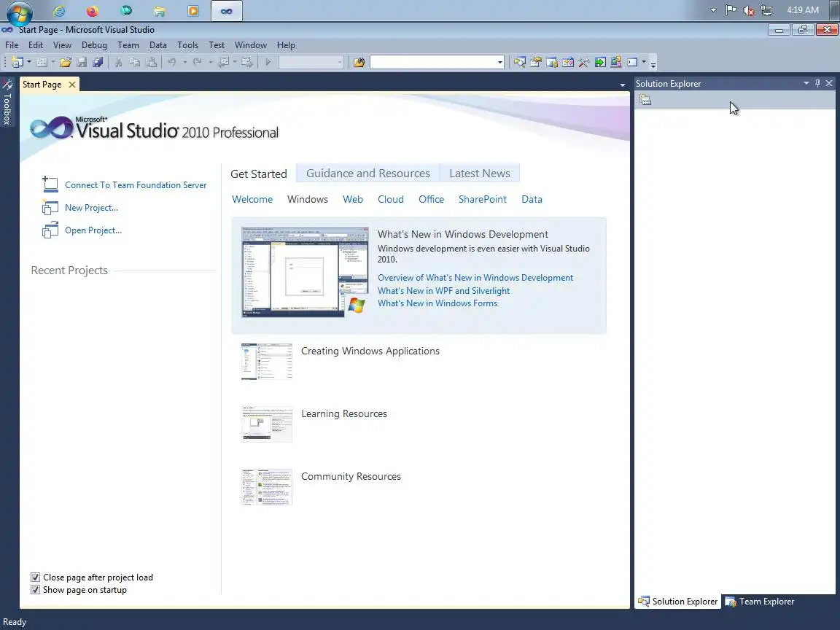Image resolution: width=840 pixels, height=630 pixels.
Task: Expand the Creating Windows Applications section
Action: coord(370,351)
